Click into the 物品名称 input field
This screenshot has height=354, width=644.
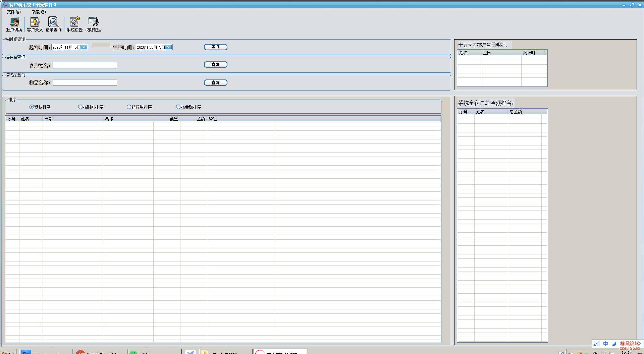(x=85, y=82)
